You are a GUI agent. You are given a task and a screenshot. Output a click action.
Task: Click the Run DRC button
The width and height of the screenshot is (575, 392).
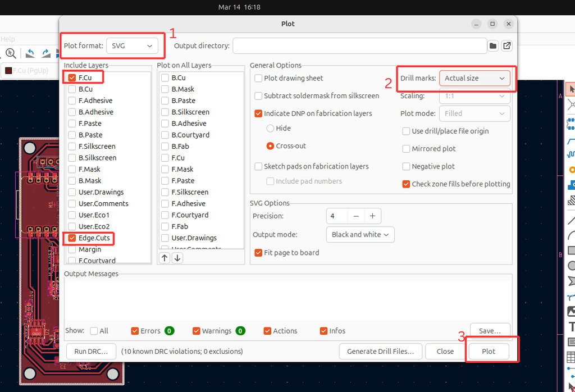pos(91,352)
